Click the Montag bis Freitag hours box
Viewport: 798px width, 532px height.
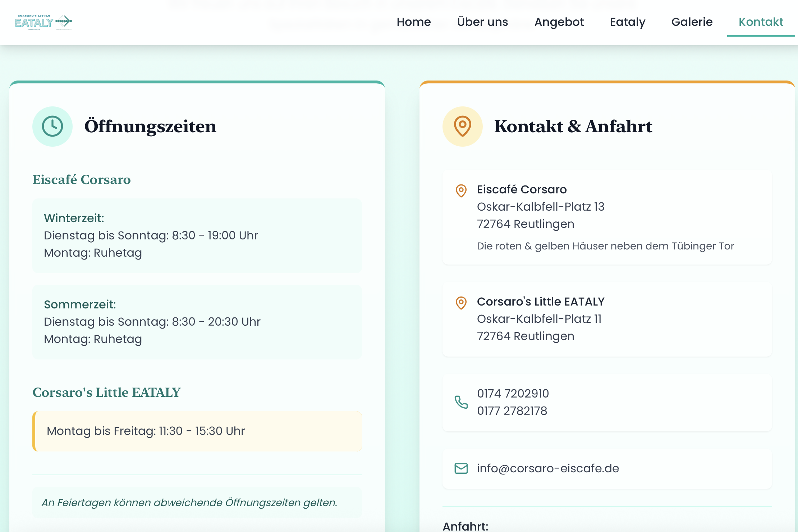coord(198,431)
